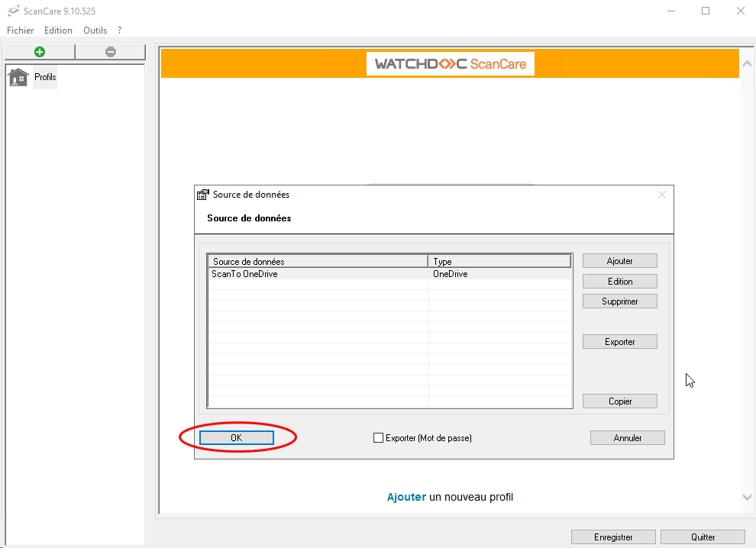
Task: Click the Copier button
Action: (619, 401)
